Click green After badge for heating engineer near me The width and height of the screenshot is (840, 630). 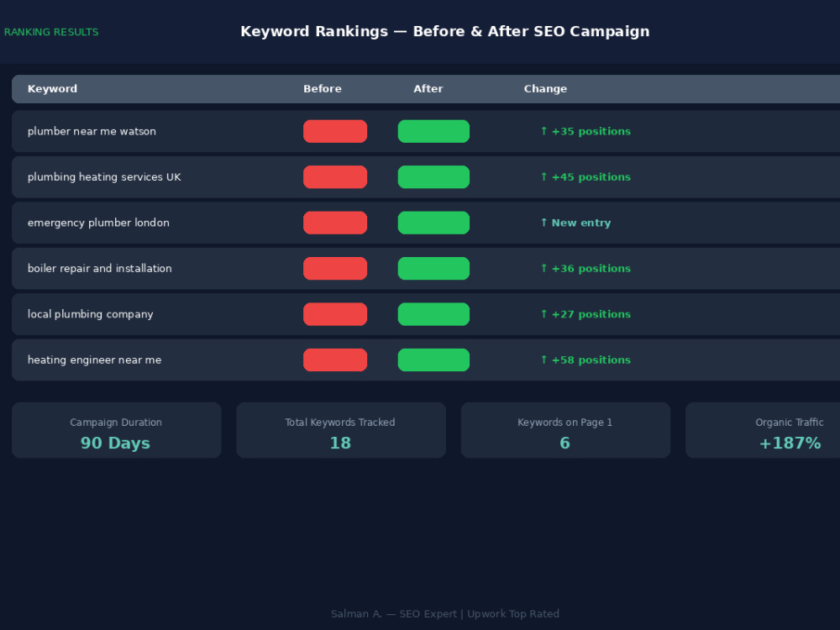434,360
